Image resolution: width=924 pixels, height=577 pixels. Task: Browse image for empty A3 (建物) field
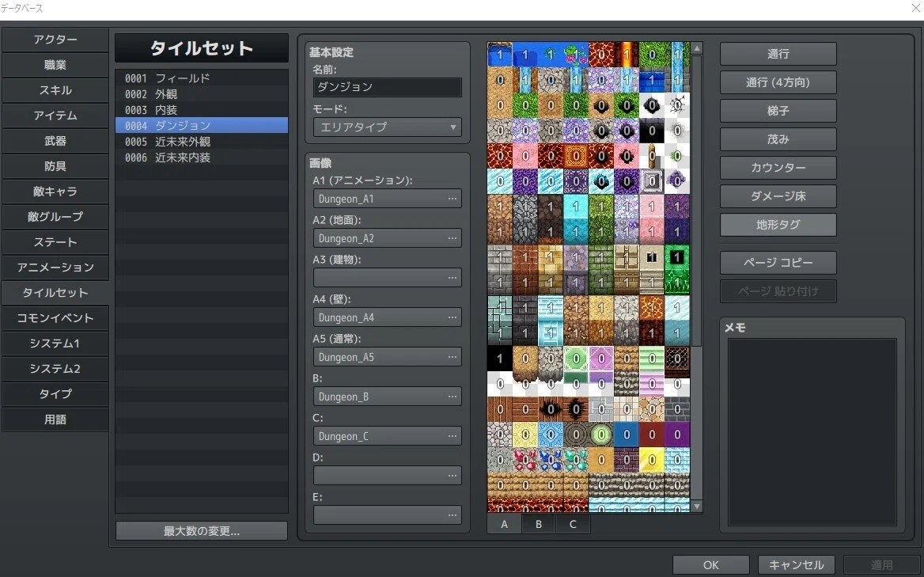point(452,278)
